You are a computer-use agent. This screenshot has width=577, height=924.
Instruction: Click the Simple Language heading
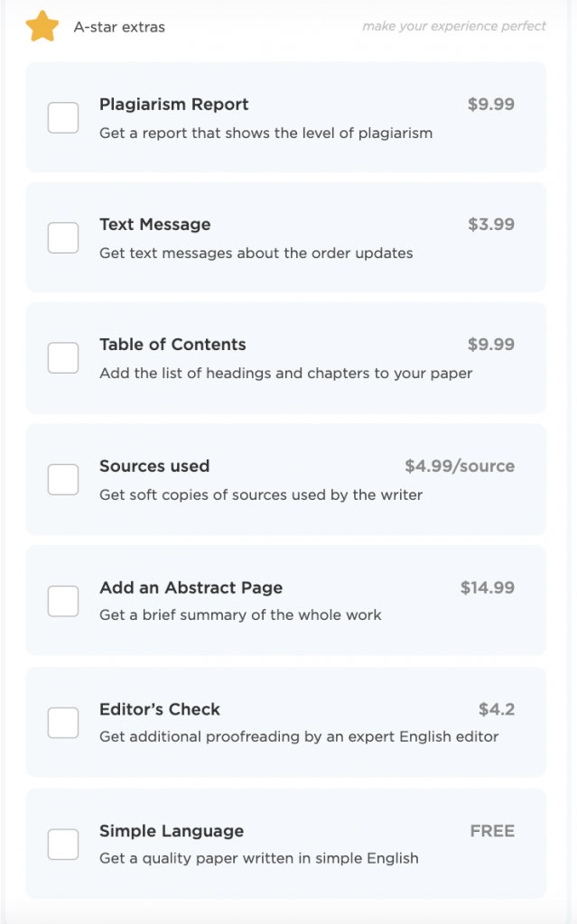pyautogui.click(x=172, y=831)
